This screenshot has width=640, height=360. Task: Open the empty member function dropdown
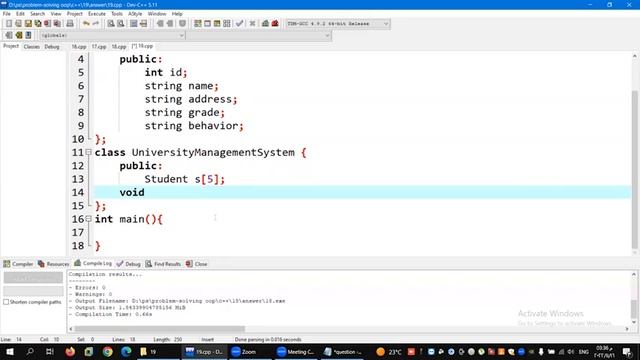[259, 36]
